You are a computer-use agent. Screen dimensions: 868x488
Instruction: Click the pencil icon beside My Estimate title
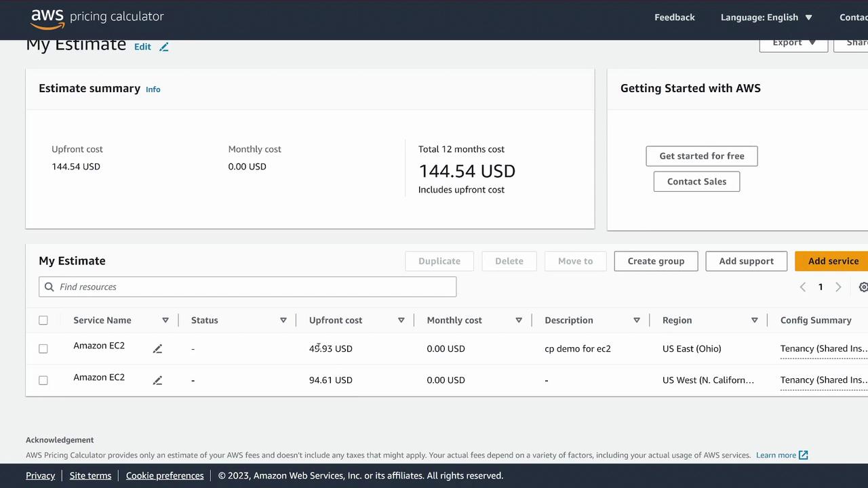point(163,47)
